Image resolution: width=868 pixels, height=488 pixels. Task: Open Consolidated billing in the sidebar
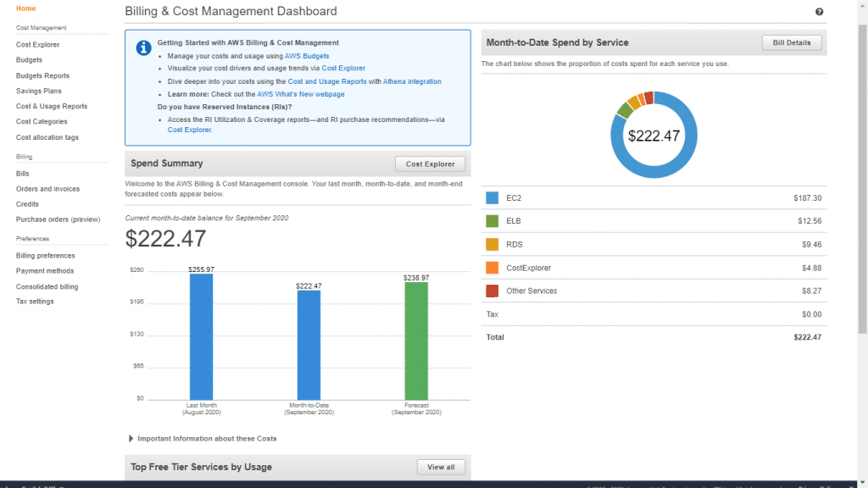click(x=47, y=286)
